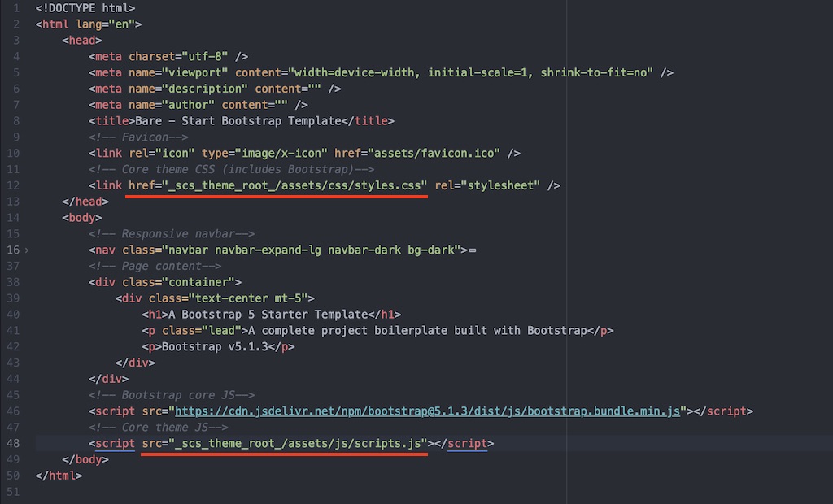The image size is (833, 504).
Task: Click the "Bootstrap v5.1.3" paragraph text
Action: click(x=215, y=346)
